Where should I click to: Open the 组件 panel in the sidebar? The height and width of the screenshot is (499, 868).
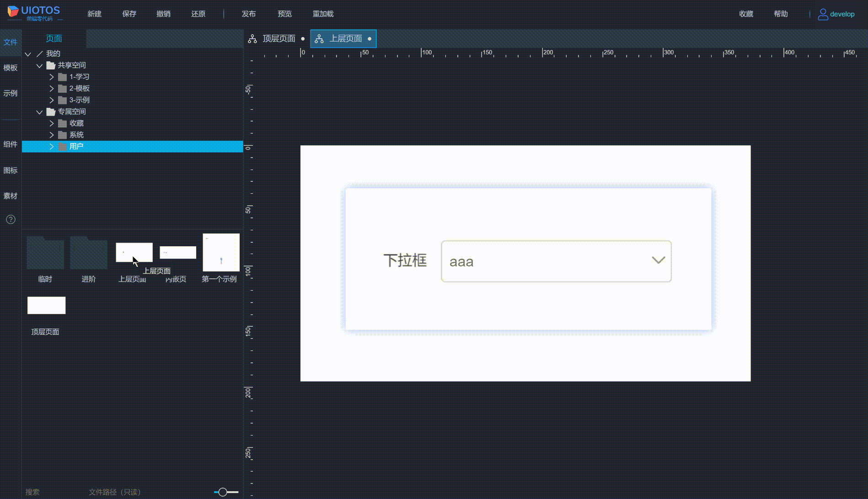[11, 144]
